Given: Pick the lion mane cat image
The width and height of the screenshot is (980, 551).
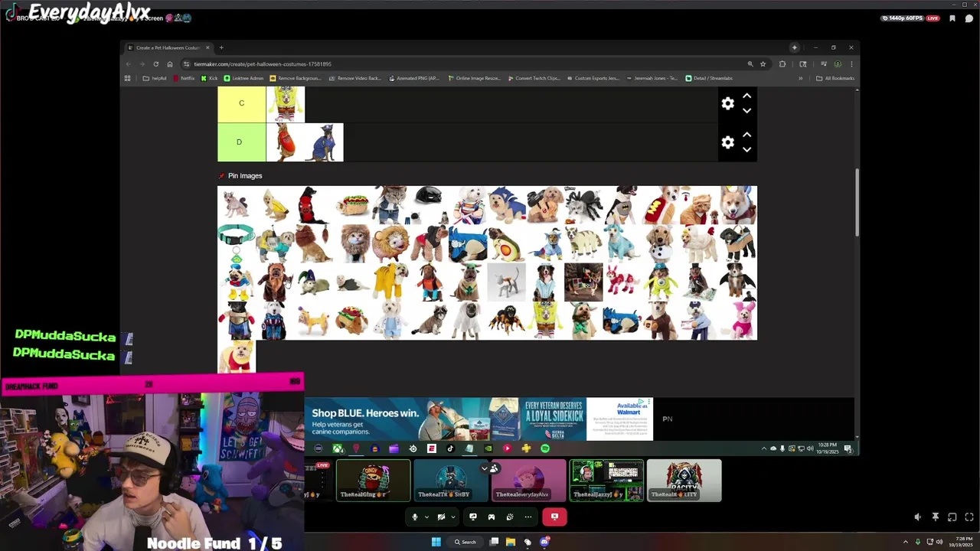Looking at the screenshot, I should (x=352, y=244).
